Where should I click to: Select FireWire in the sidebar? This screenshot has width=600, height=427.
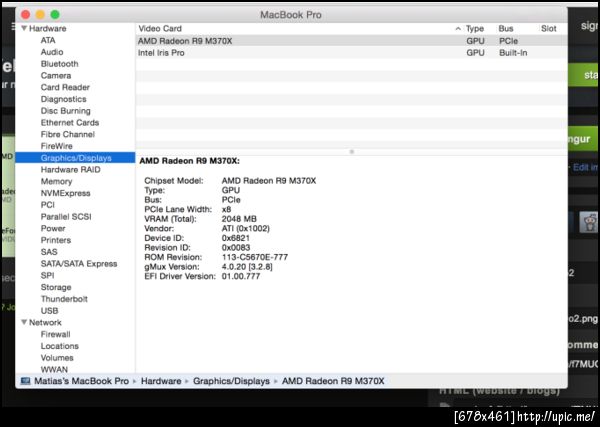[56, 146]
